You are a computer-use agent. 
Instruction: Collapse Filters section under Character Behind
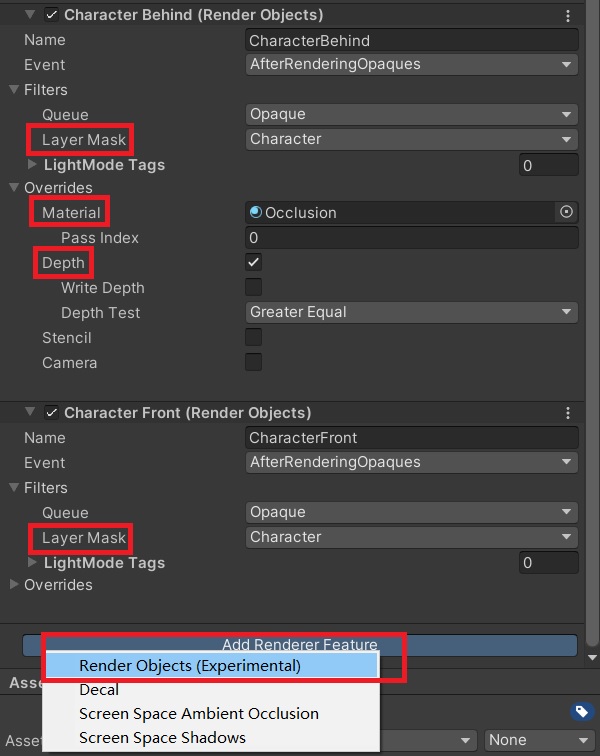(14, 89)
